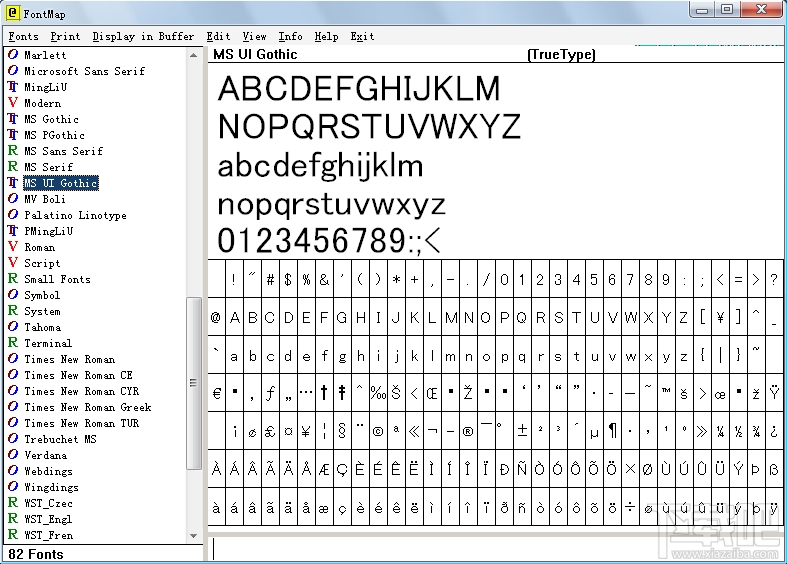Open the Fonts menu
This screenshot has width=787, height=564.
23,36
